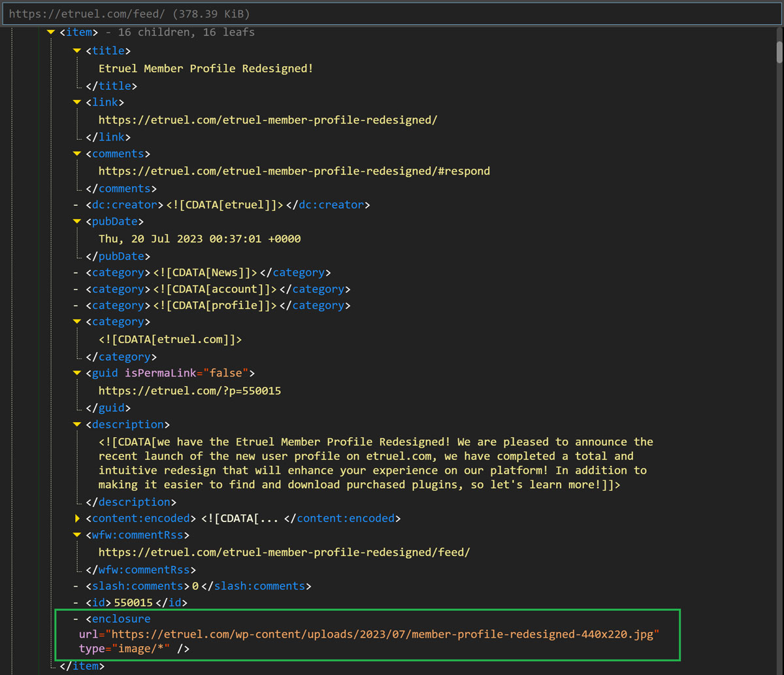Click the vertical scrollbar thumb
Image resolution: width=784 pixels, height=675 pixels.
[x=779, y=51]
